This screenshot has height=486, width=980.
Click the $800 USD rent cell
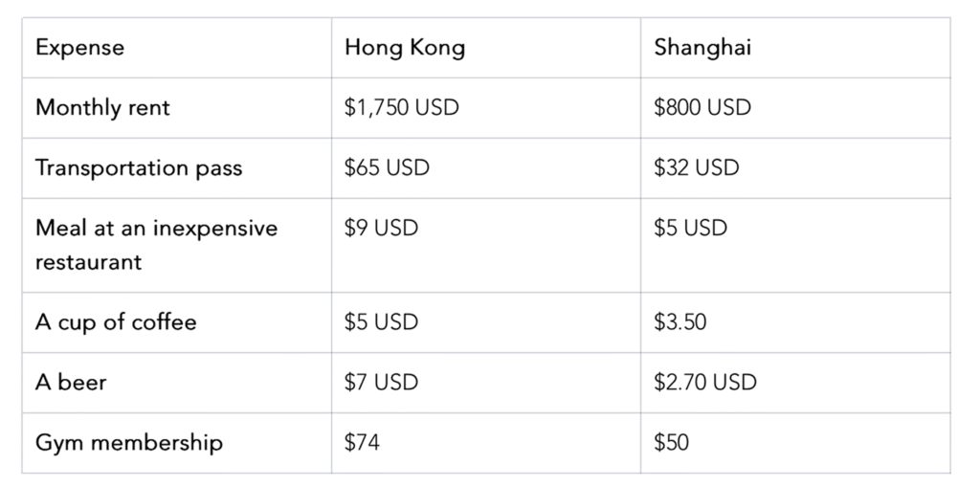tap(702, 108)
